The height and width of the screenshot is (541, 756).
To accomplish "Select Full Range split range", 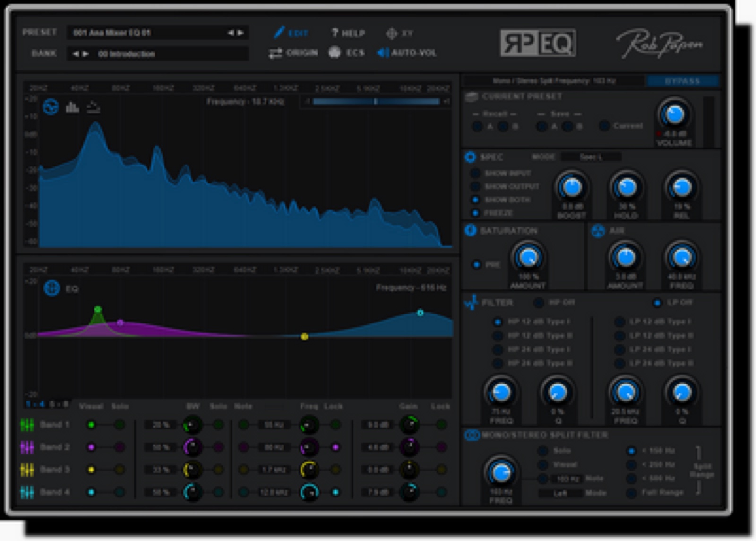I will tap(631, 493).
